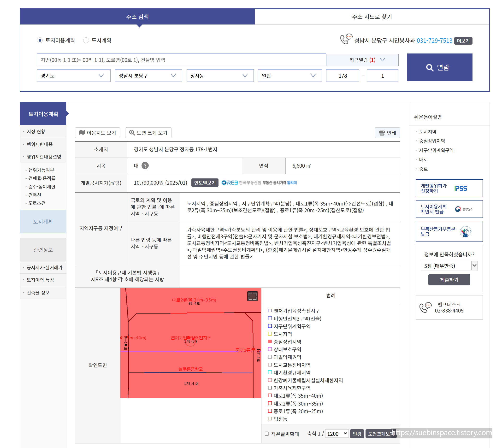The image size is (502, 448).
Task: Open the 경기도 province dropdown
Action: [74, 76]
